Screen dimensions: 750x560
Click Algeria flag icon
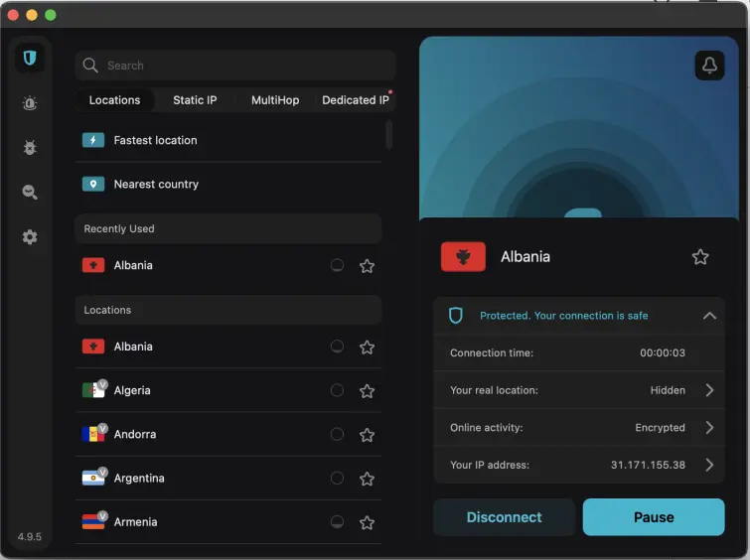pyautogui.click(x=93, y=390)
